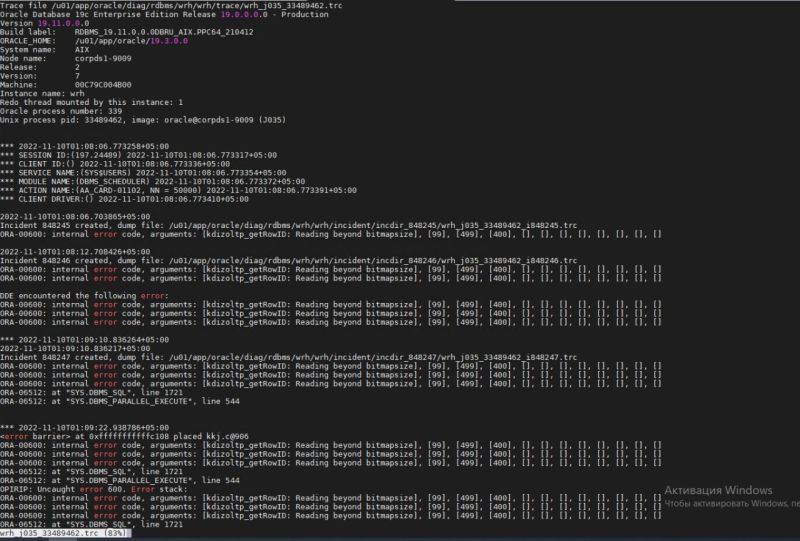Click timestamp '*** 2022-11-10T01:09:10.836264+05:00'
The width and height of the screenshot is (800, 541).
click(85, 339)
